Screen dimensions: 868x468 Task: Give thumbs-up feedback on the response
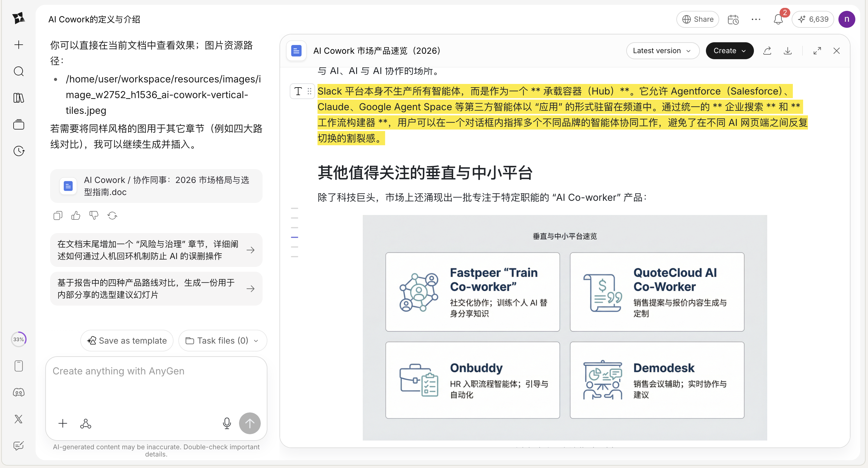(x=75, y=215)
